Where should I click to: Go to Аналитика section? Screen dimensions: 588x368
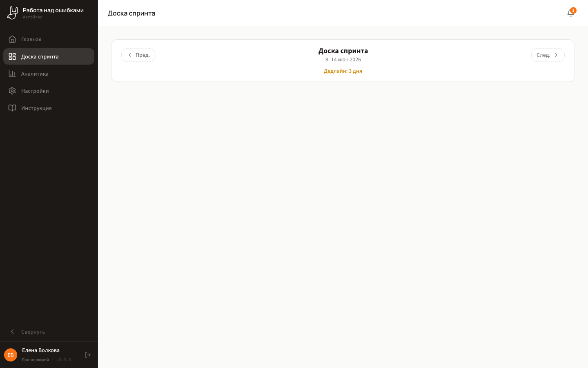[x=49, y=74]
